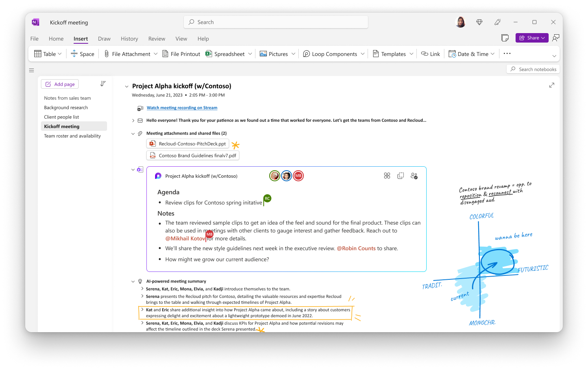The height and width of the screenshot is (370, 588).
Task: Insert a Table from the ribbon
Action: point(47,54)
